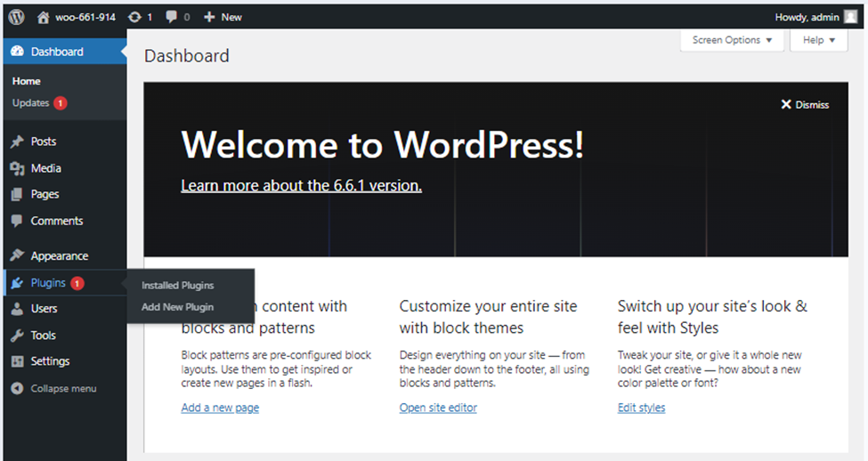Open the 6.6.1 version learn more link
This screenshot has width=868, height=461.
tap(301, 185)
